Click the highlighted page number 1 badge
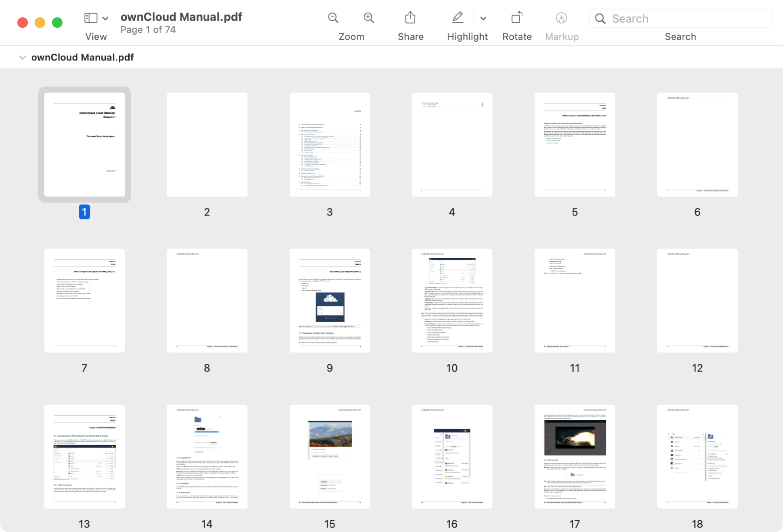Screen dimensions: 783x532 pyautogui.click(x=84, y=212)
